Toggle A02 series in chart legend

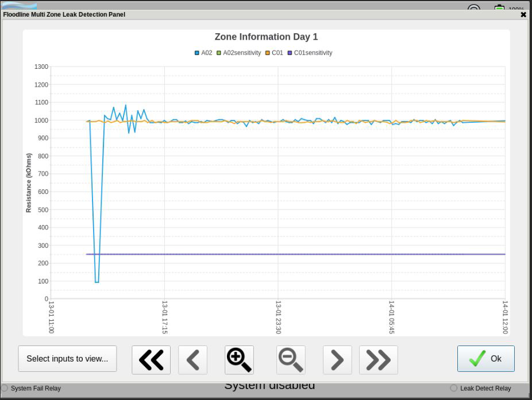tap(203, 53)
